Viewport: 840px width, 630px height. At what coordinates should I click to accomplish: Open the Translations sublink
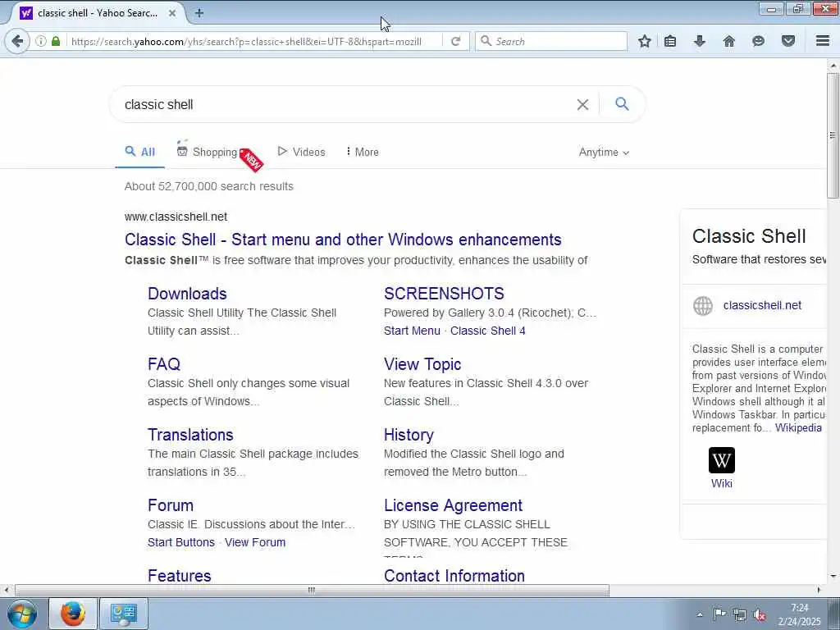pyautogui.click(x=190, y=435)
